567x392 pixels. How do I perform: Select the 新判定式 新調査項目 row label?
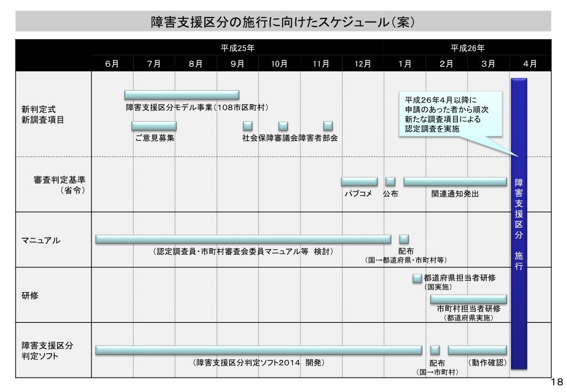pos(43,115)
